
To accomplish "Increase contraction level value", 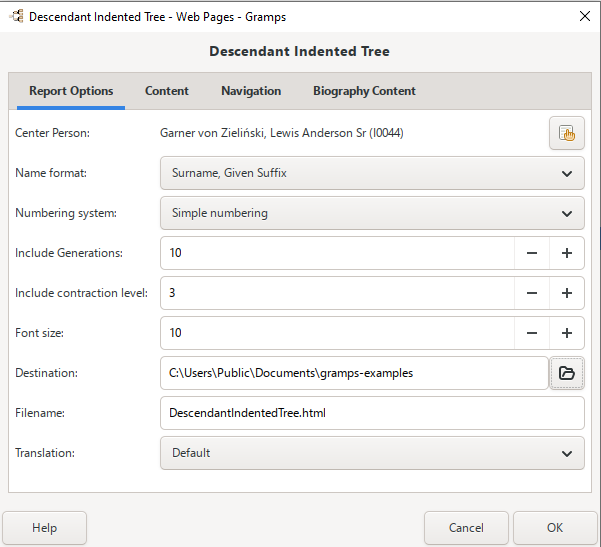I will 567,293.
